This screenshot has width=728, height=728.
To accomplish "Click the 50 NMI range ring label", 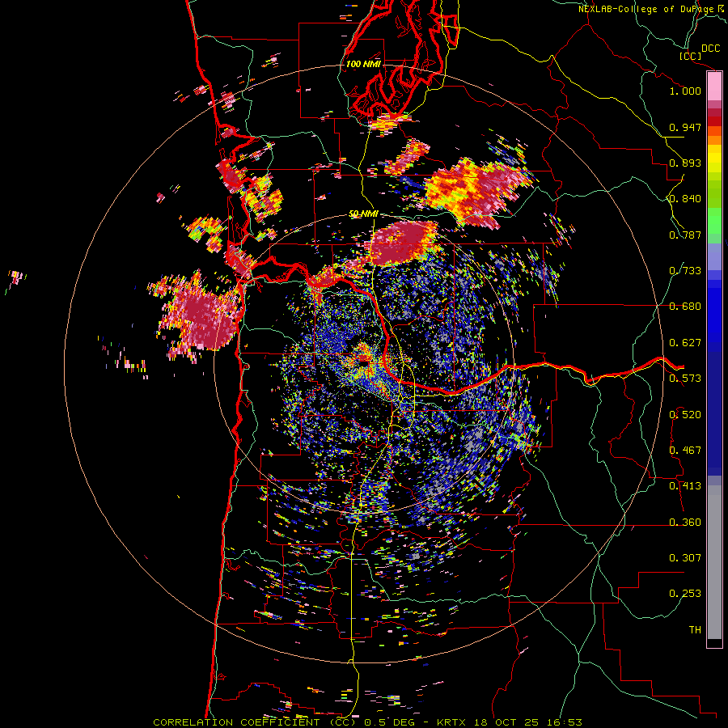I will point(363,214).
